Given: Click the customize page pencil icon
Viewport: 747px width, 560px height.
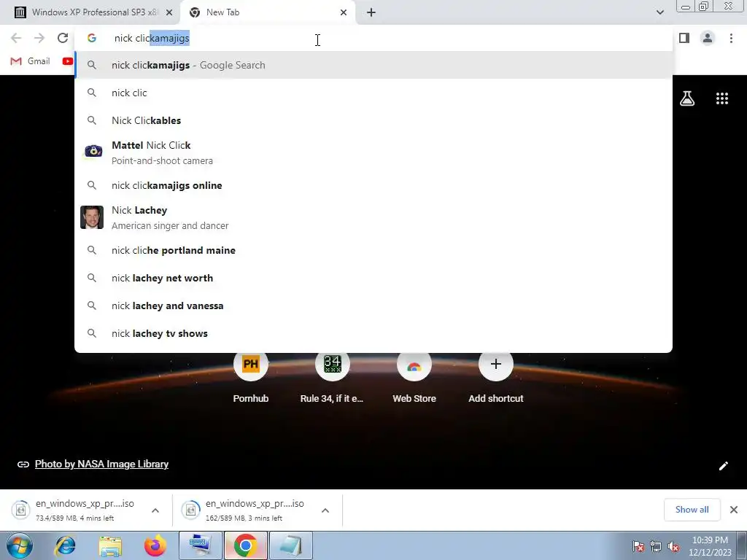Looking at the screenshot, I should pos(723,466).
